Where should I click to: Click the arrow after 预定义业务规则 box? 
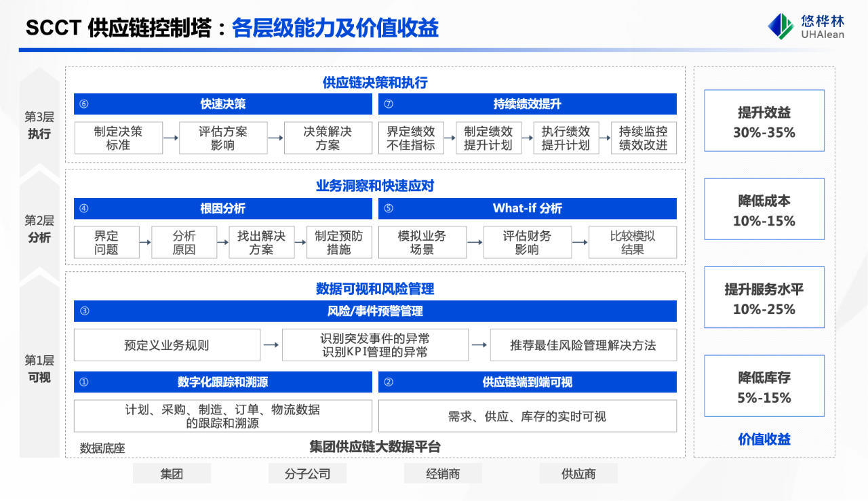[271, 345]
